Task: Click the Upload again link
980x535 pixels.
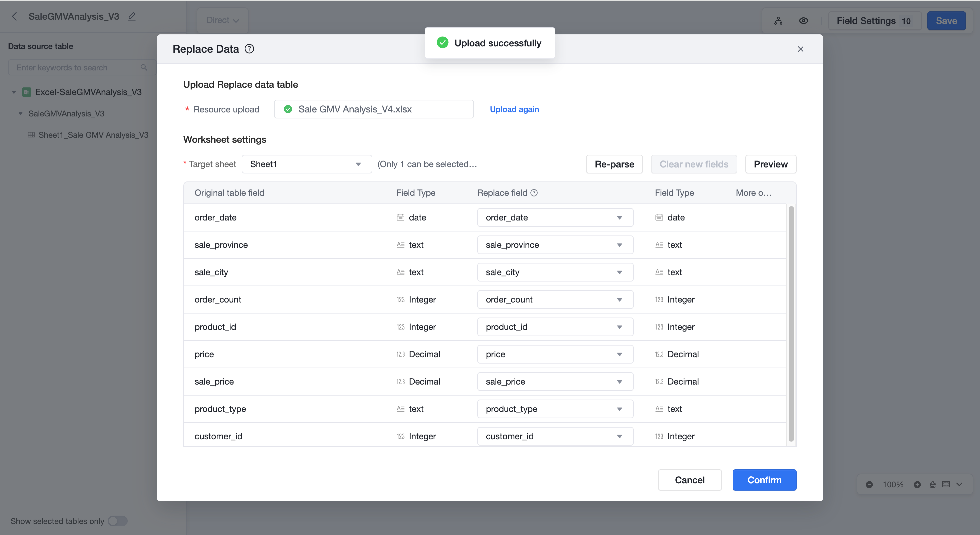Action: [x=514, y=109]
